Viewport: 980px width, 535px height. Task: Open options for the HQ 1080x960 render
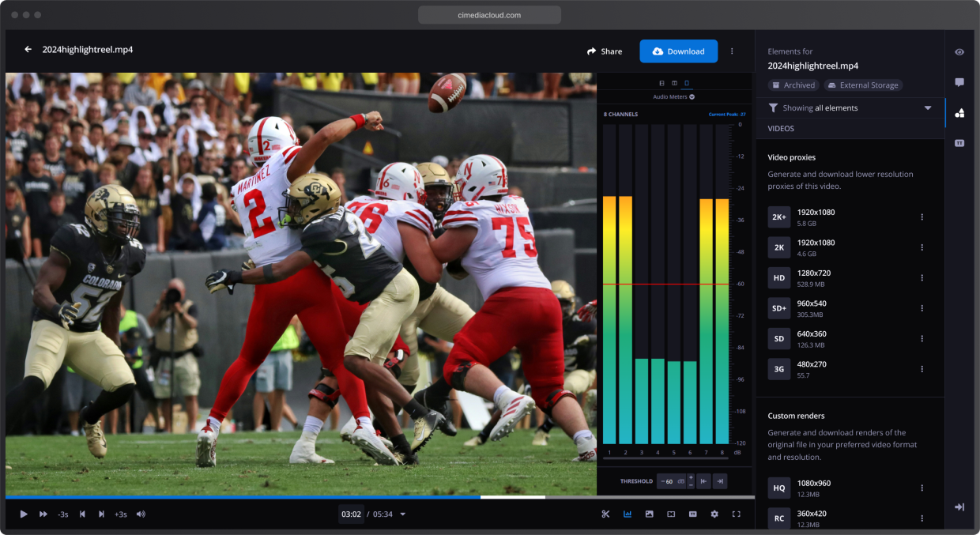pos(922,488)
